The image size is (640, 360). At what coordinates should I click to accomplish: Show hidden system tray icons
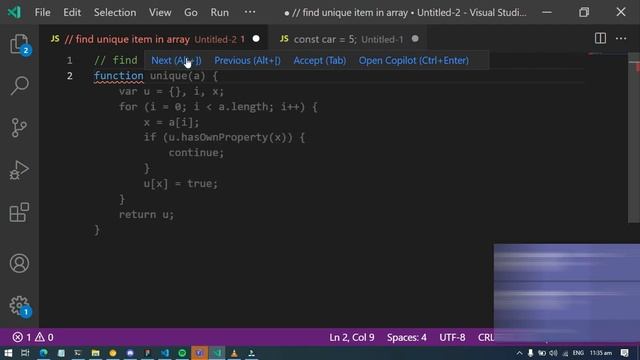[519, 353]
